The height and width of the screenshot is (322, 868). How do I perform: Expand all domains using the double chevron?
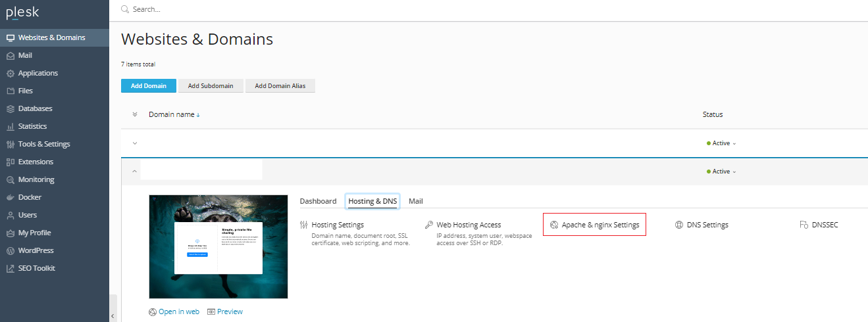point(135,114)
